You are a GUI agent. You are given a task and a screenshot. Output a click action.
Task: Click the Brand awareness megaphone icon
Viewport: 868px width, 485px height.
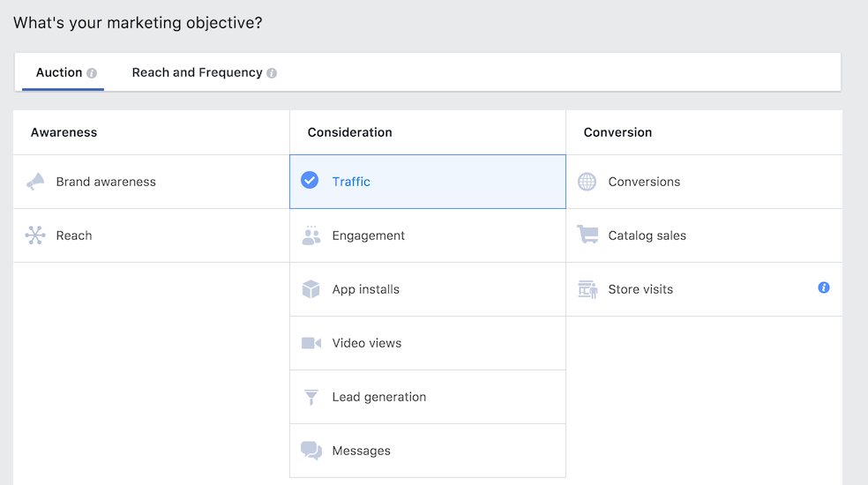click(x=35, y=182)
